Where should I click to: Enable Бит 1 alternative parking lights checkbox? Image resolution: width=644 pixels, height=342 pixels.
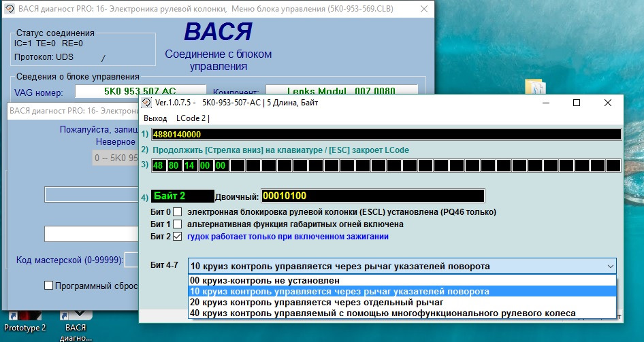click(x=177, y=224)
